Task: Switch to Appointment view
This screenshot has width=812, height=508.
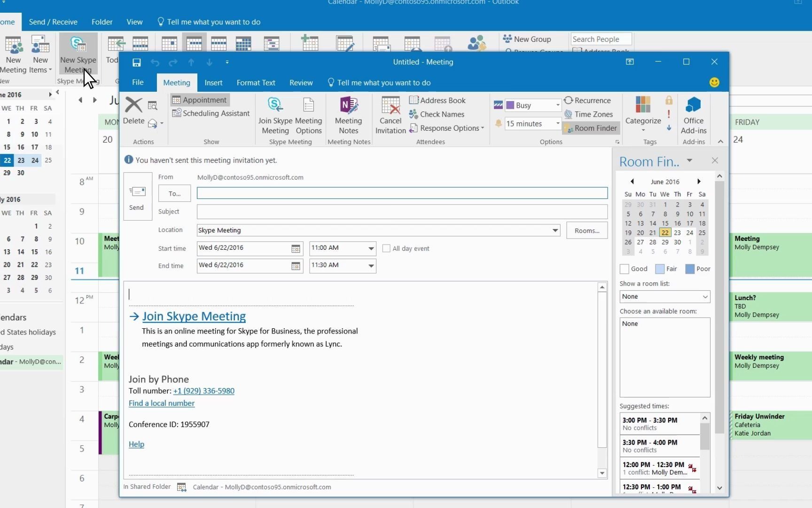Action: (200, 100)
